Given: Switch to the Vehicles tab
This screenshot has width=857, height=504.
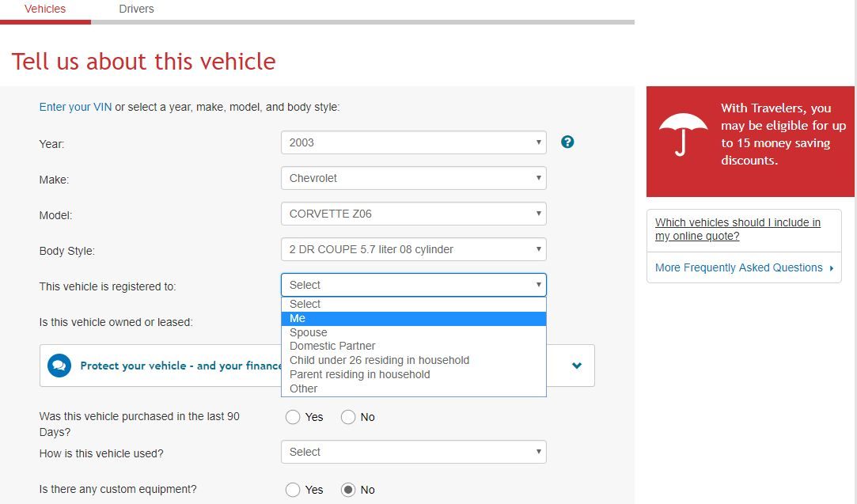Looking at the screenshot, I should (x=45, y=9).
